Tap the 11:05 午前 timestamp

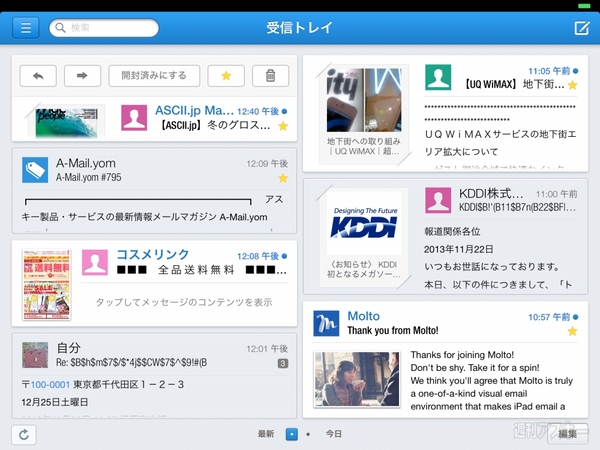[549, 71]
